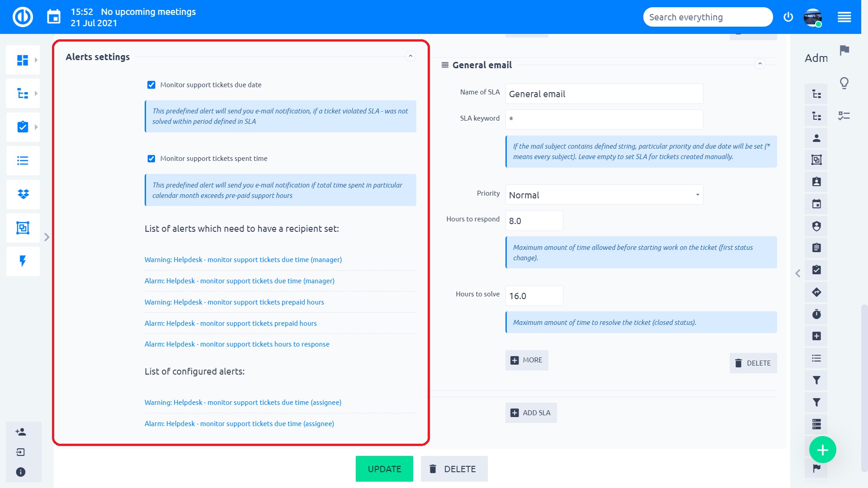This screenshot has height=488, width=868.
Task: Click the power logout icon
Action: (788, 17)
